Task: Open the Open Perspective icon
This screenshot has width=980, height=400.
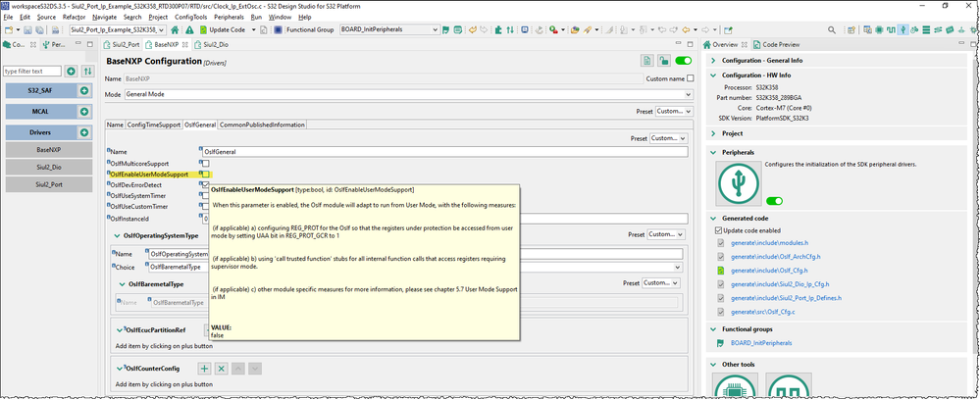Action: (x=851, y=29)
